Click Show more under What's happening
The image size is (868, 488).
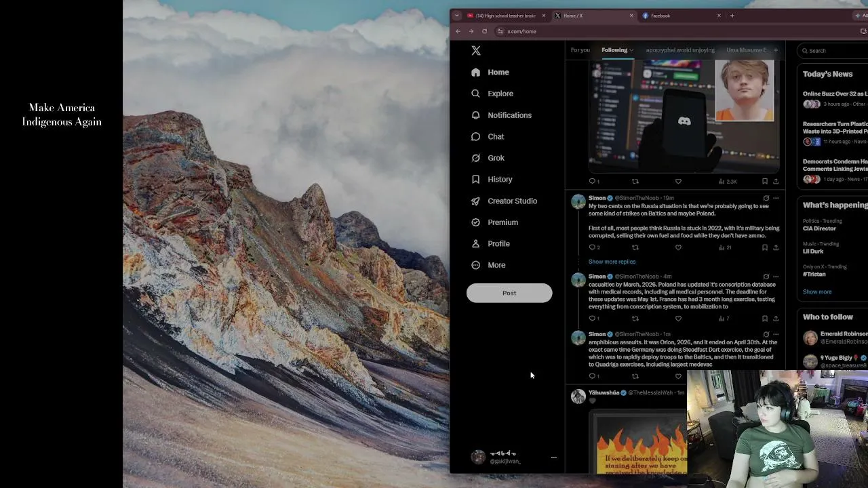817,292
